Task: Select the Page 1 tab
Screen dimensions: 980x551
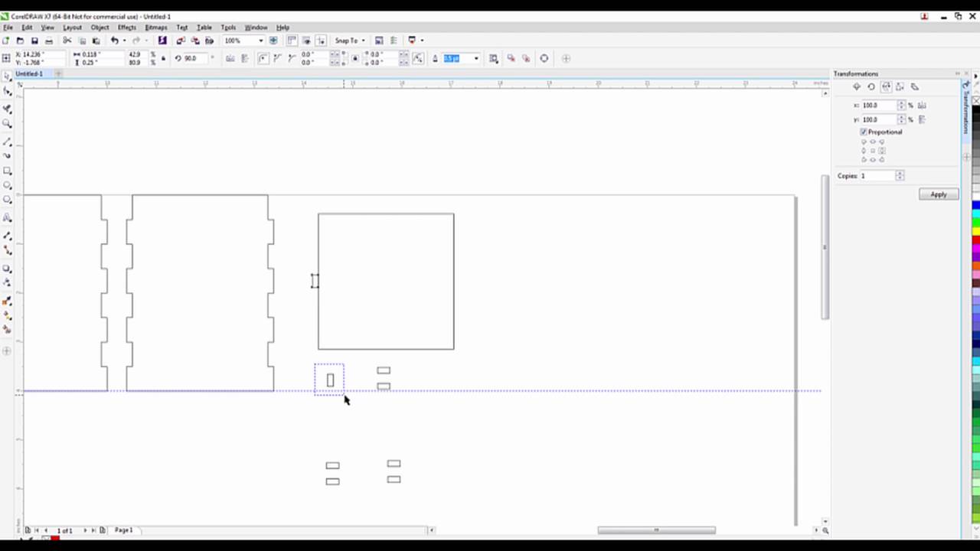Action: pos(123,530)
